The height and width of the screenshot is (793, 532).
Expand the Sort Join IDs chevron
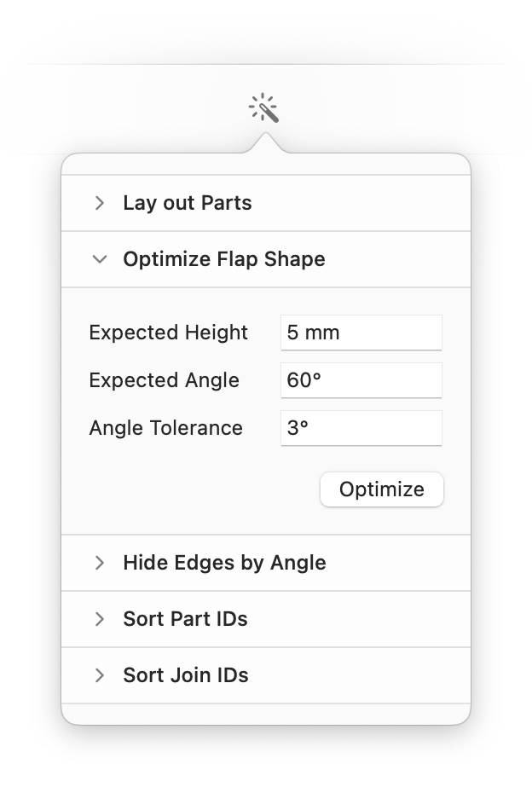100,675
